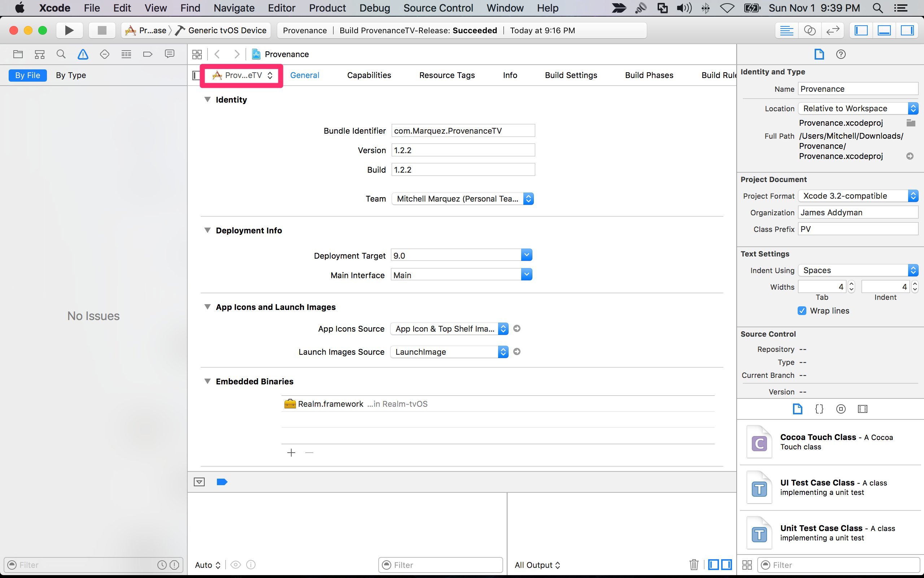Adjust the Tab width stepper
The height and width of the screenshot is (578, 924).
coord(851,287)
